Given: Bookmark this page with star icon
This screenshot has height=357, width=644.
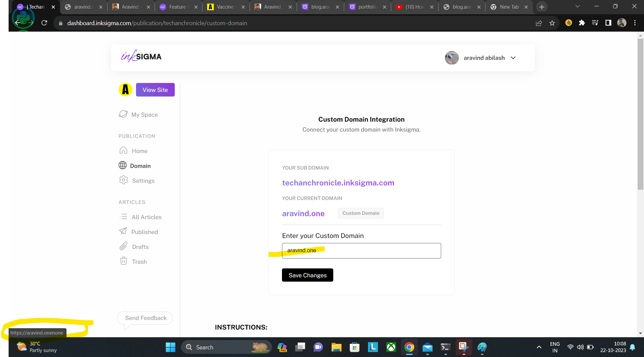Looking at the screenshot, I should pos(552,23).
